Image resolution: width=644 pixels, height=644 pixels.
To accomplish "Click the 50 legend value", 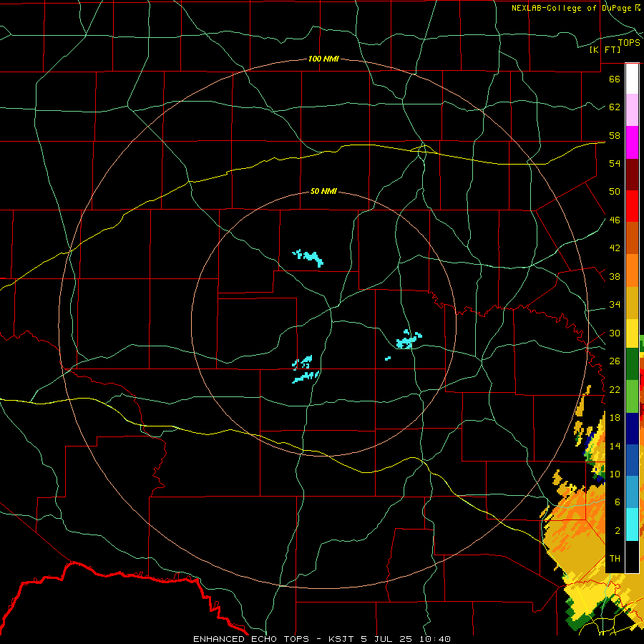I will (615, 191).
